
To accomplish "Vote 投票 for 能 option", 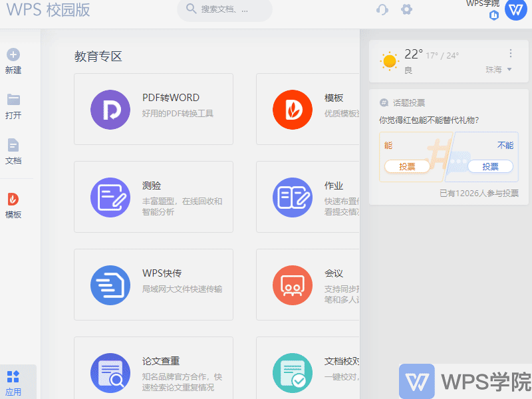I will coord(407,166).
